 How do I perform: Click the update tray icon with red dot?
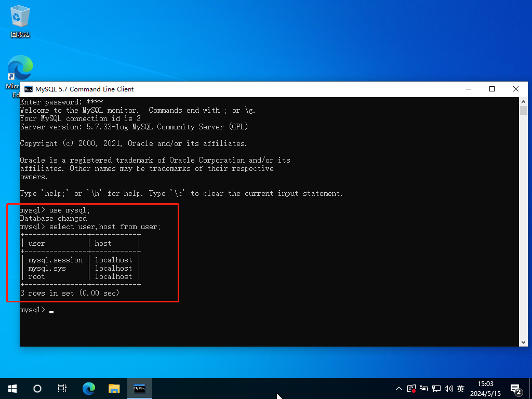(x=411, y=389)
